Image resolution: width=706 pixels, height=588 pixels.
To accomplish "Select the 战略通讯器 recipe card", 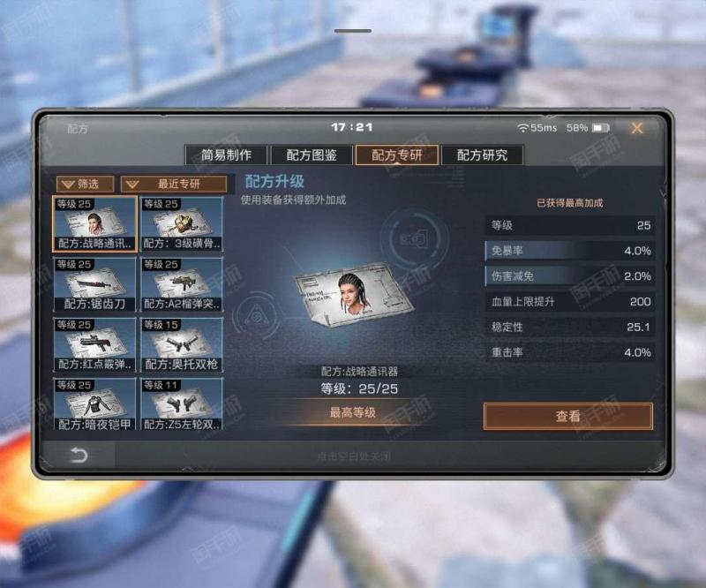I will pos(94,224).
